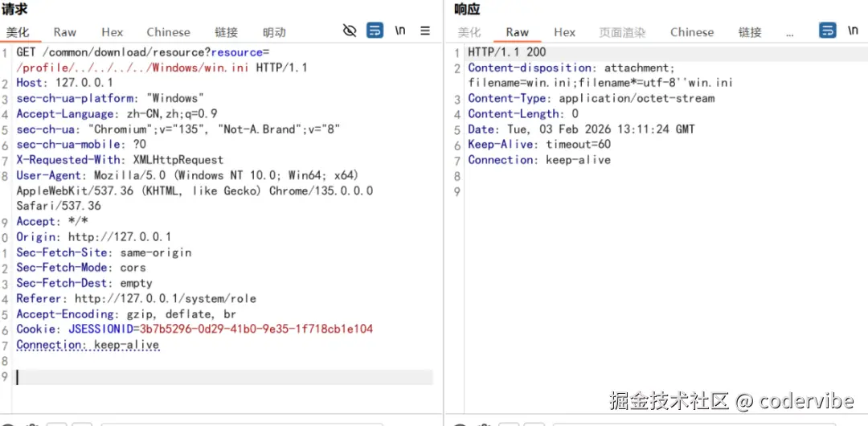
Task: Click the Accept-Language header line
Action: (x=117, y=114)
